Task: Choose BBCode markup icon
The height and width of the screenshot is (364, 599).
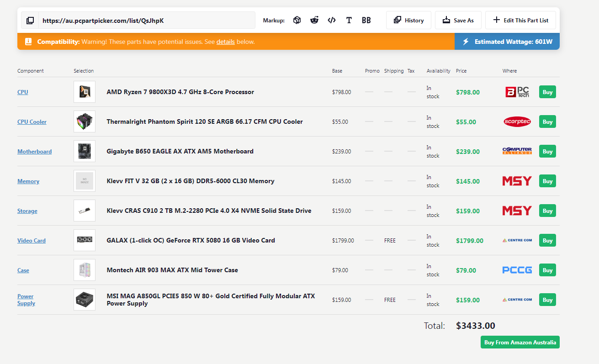Action: [366, 20]
